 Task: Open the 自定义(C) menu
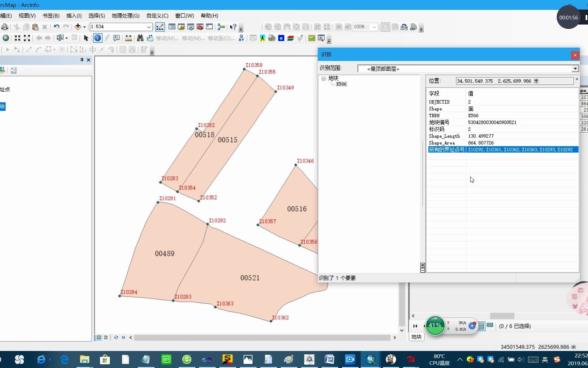click(157, 16)
